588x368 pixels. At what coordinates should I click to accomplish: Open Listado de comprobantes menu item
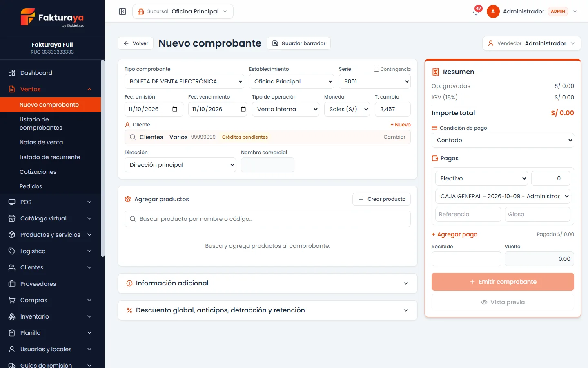(50, 123)
